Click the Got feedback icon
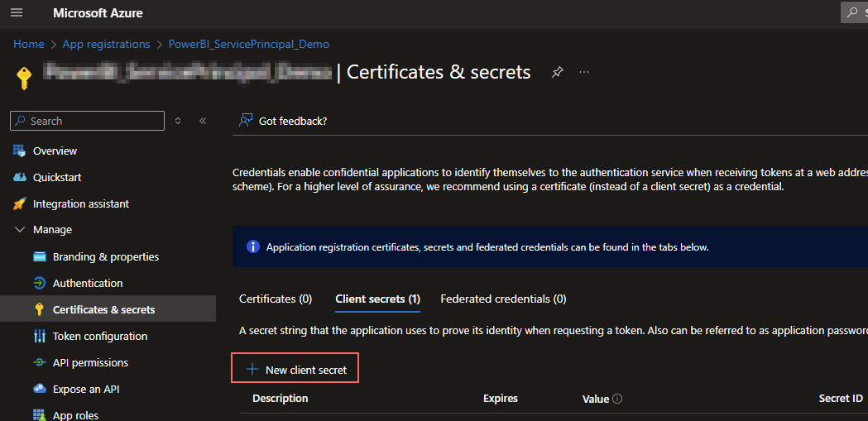Image resolution: width=868 pixels, height=421 pixels. point(245,121)
